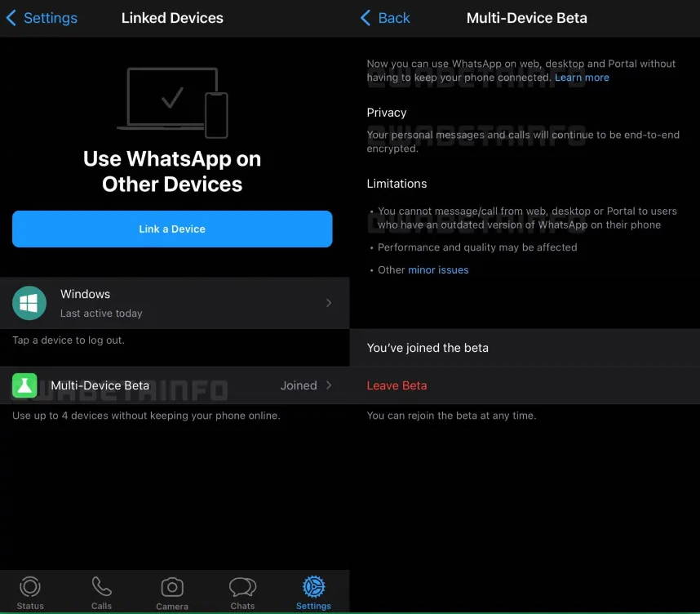Tap the You've joined the beta row
The image size is (700, 614).
click(x=428, y=348)
